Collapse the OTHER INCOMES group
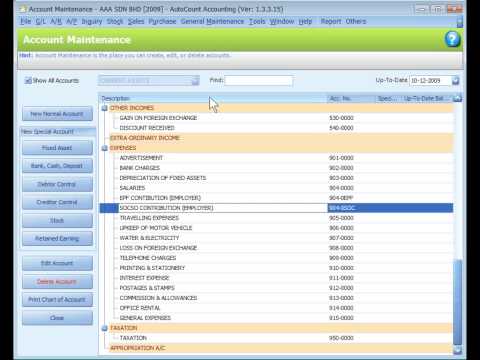The image size is (480, 360). (x=104, y=108)
